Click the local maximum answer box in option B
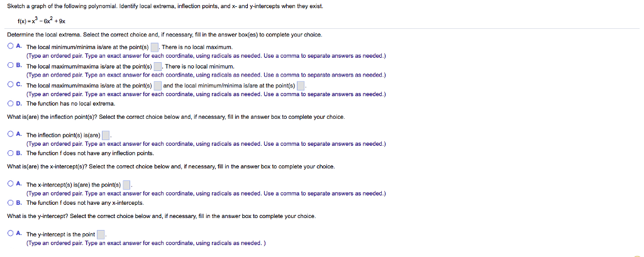This screenshot has height=257, width=644. pos(158,66)
